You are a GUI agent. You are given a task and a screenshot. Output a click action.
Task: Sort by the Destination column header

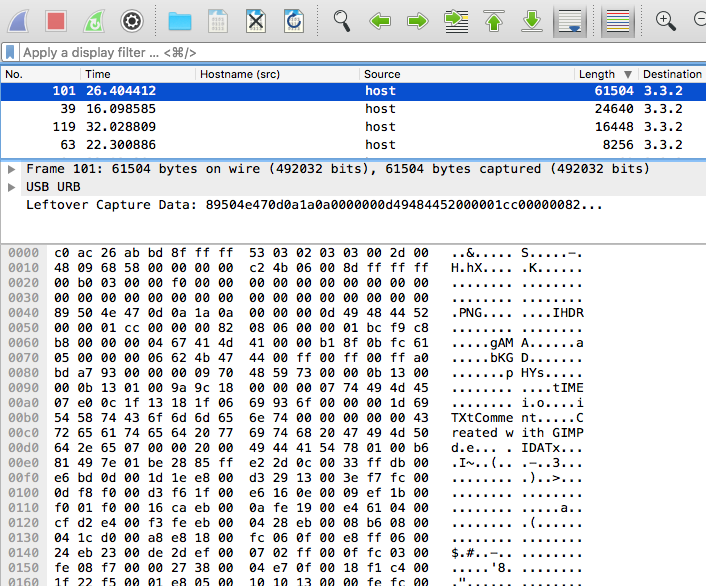(x=672, y=74)
